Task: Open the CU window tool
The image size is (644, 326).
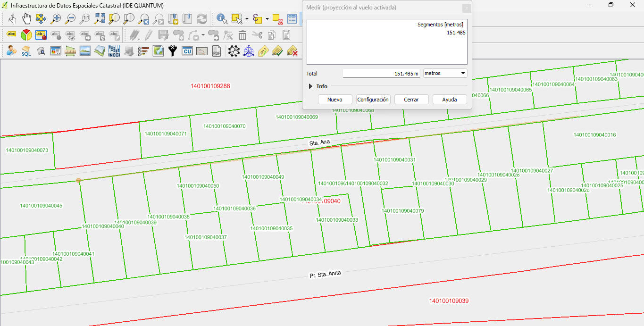Action: click(187, 51)
